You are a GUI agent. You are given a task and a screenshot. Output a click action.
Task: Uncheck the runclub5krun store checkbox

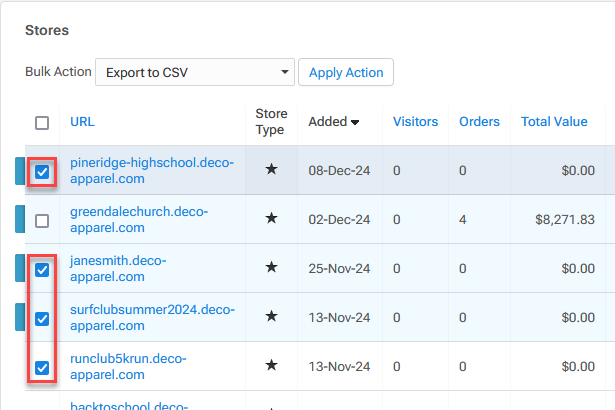pos(42,367)
